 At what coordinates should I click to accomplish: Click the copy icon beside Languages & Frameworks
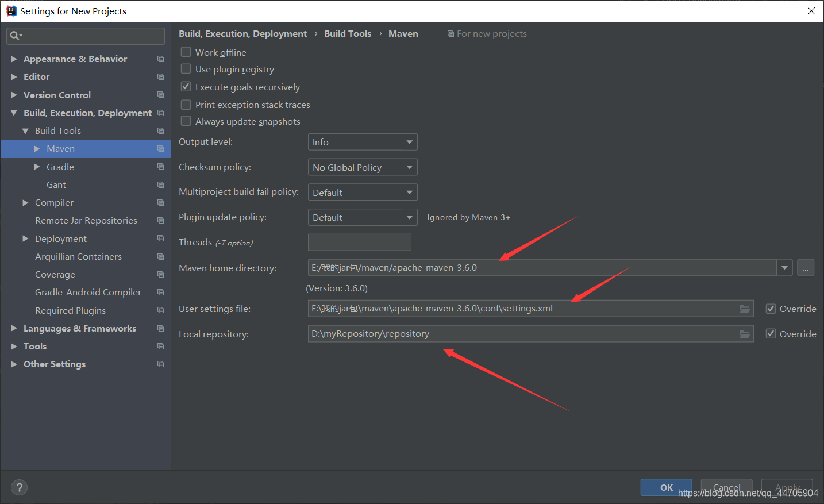pyautogui.click(x=160, y=329)
